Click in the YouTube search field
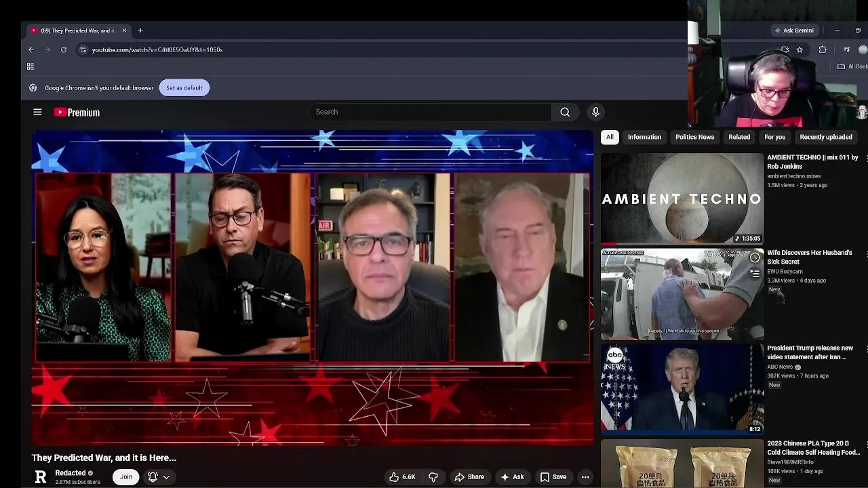 pyautogui.click(x=431, y=112)
